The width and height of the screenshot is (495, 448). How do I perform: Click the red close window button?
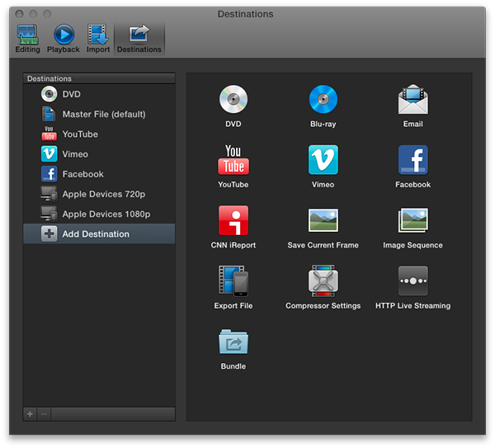click(x=19, y=14)
